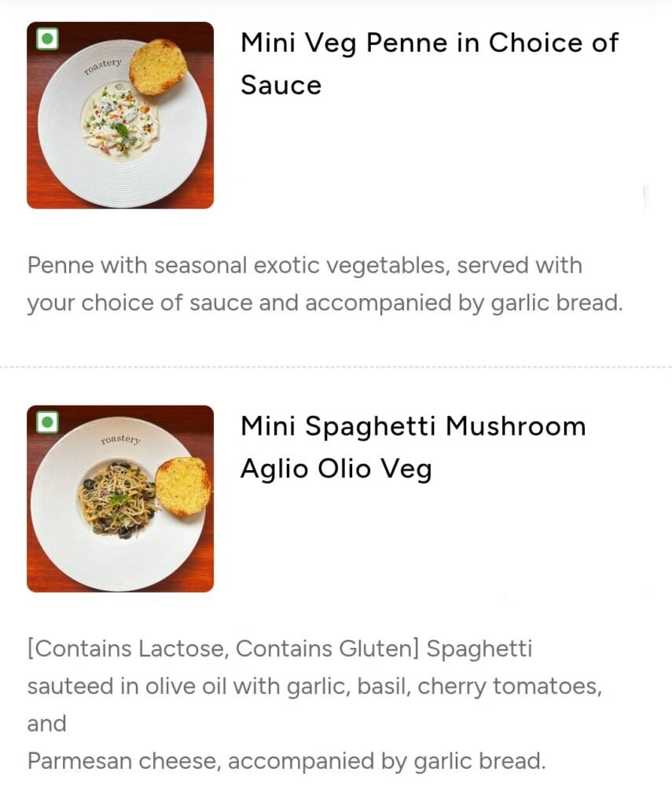The height and width of the screenshot is (805, 672).
Task: Click the roastery logo on the Spaghetti plate
Action: click(120, 439)
